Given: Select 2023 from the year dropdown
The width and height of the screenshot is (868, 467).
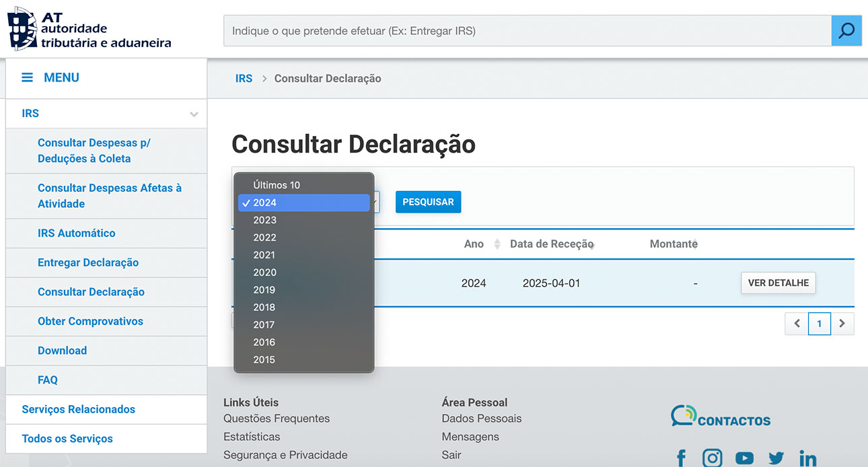Looking at the screenshot, I should [x=265, y=220].
